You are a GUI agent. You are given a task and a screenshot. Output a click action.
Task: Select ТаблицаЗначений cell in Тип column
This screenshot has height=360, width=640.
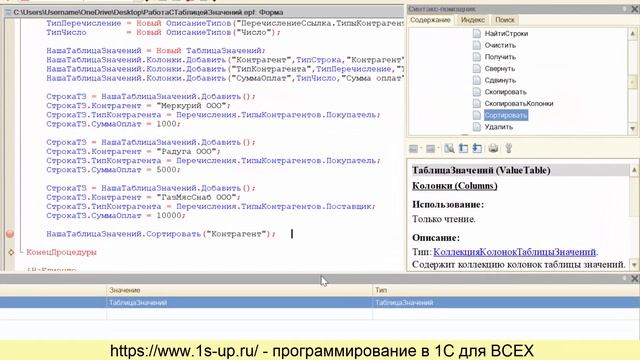(x=506, y=302)
